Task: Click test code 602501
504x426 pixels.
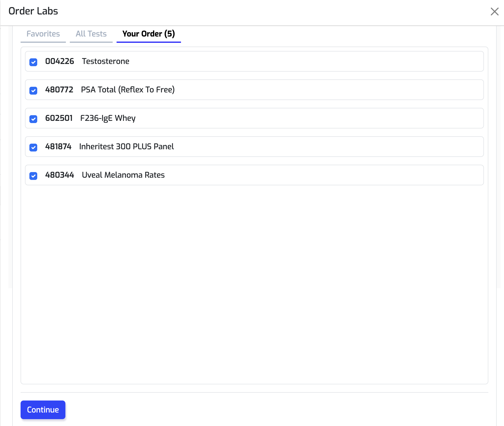Action: click(59, 118)
